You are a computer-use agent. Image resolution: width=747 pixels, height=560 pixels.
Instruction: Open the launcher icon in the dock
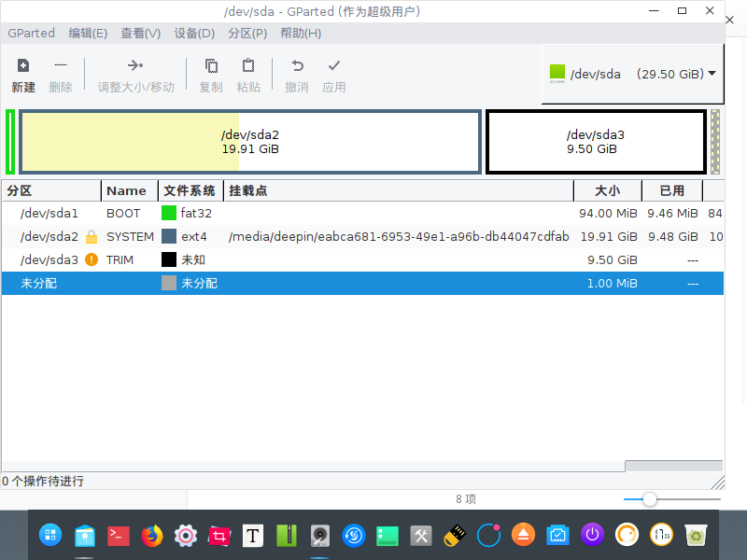50,535
